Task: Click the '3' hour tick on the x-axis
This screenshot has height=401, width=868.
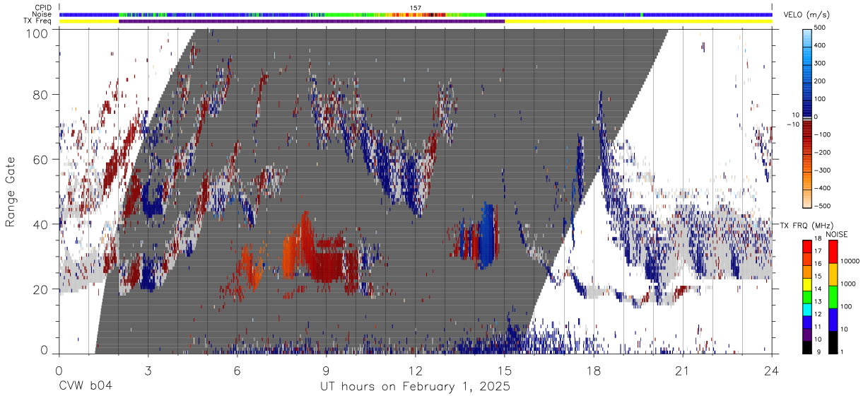Action: point(148,371)
